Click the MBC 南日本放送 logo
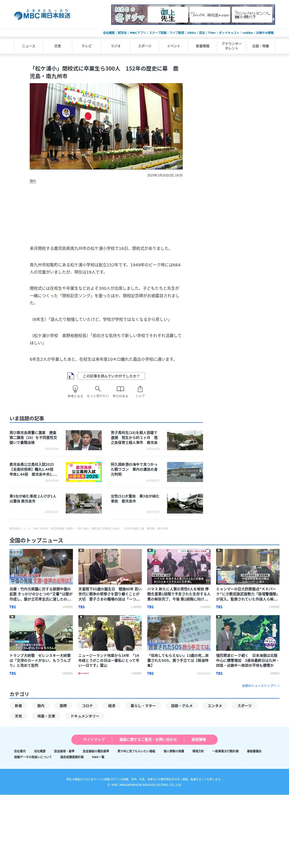 (42, 14)
